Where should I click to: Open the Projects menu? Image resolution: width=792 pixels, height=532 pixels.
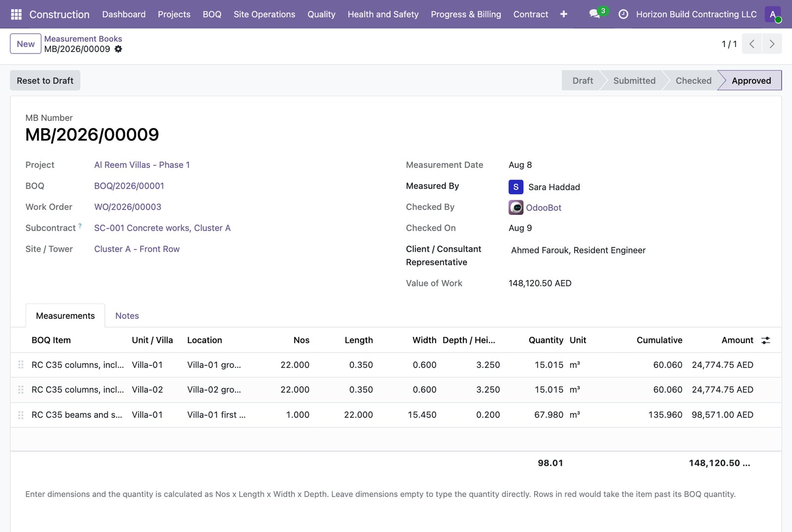174,14
